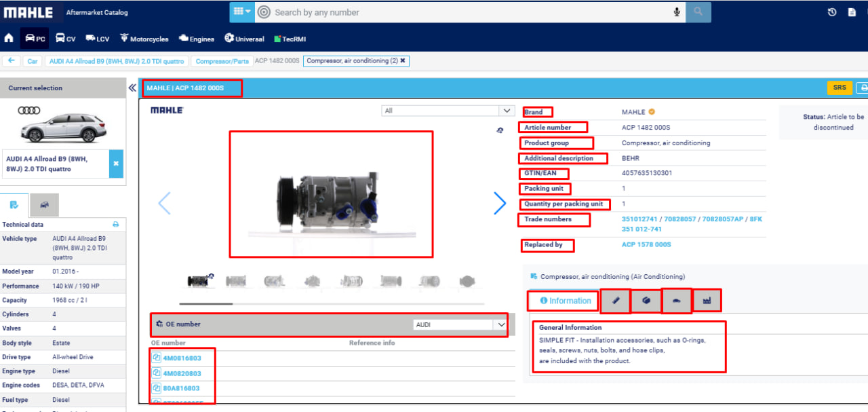The image size is (868, 412).
Task: Click the thumbnail strip scrollbar
Action: 206,303
